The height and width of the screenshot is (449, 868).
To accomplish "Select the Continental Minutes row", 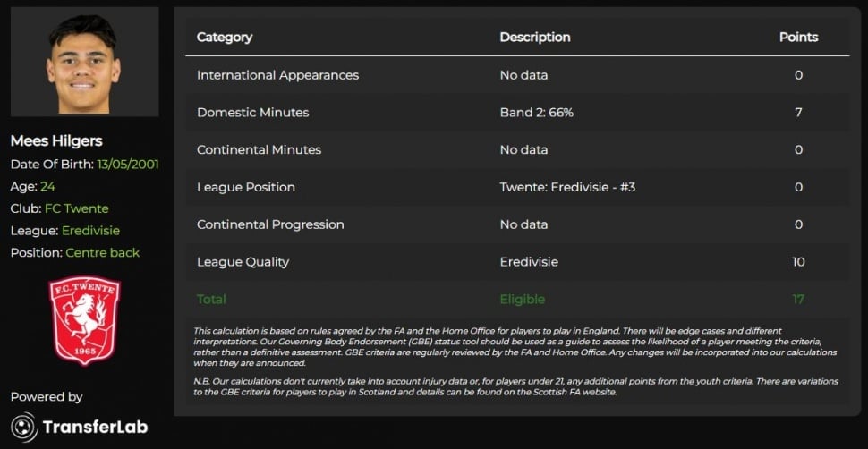I will coord(517,150).
